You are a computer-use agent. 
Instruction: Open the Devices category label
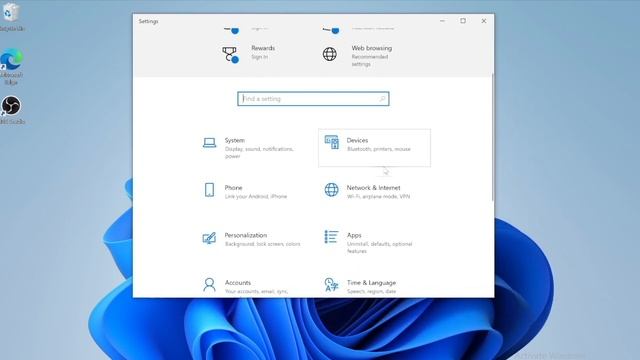tap(357, 140)
